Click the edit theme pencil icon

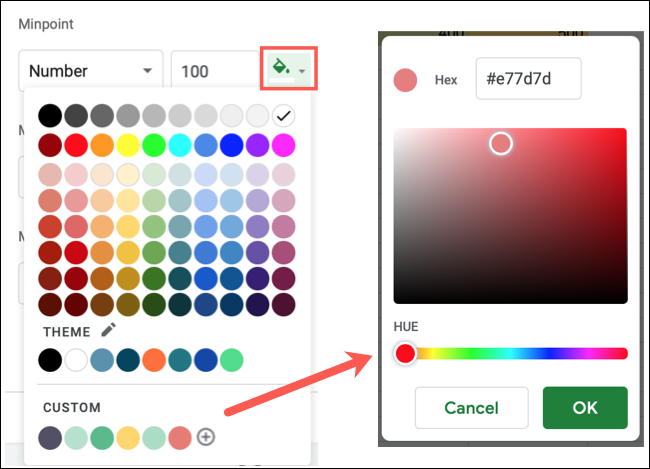coord(108,330)
